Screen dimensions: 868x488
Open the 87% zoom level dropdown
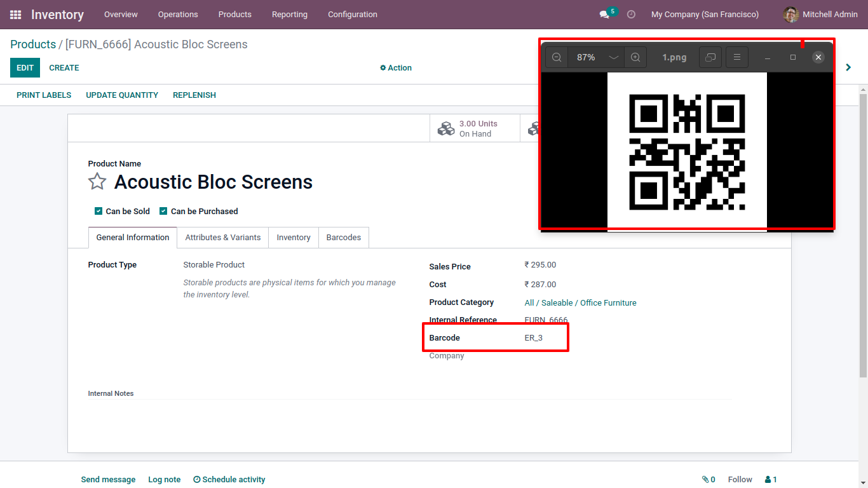coord(596,57)
